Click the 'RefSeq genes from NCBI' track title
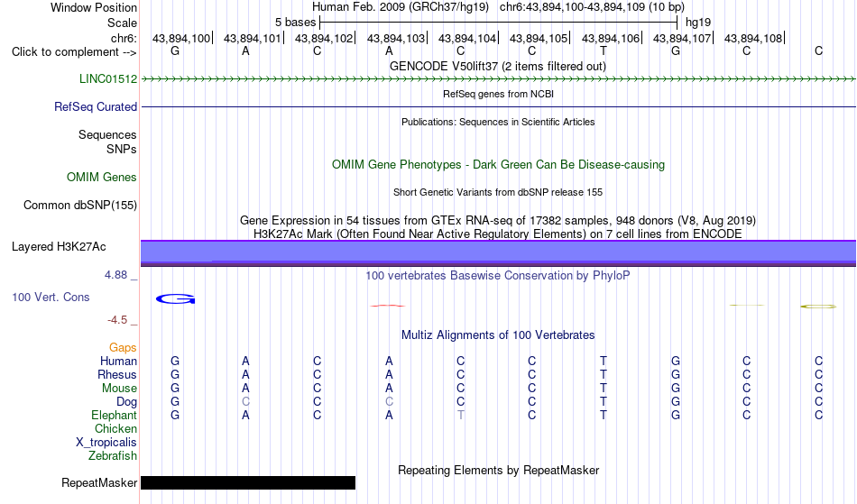Viewport: 857px width, 504px height. click(499, 94)
